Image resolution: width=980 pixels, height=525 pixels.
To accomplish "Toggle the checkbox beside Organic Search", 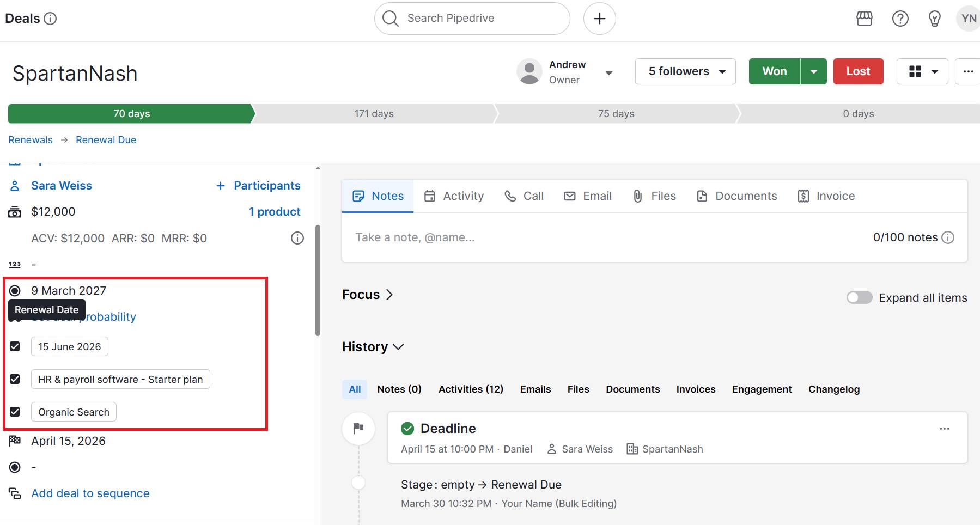I will point(15,412).
